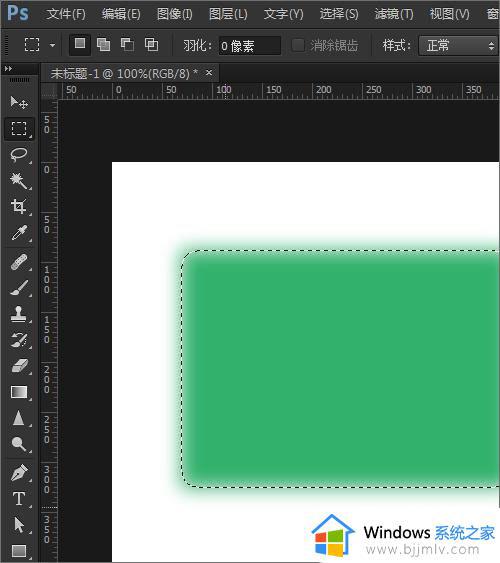Select the Magic Wand tool
This screenshot has width=500, height=563.
[19, 181]
